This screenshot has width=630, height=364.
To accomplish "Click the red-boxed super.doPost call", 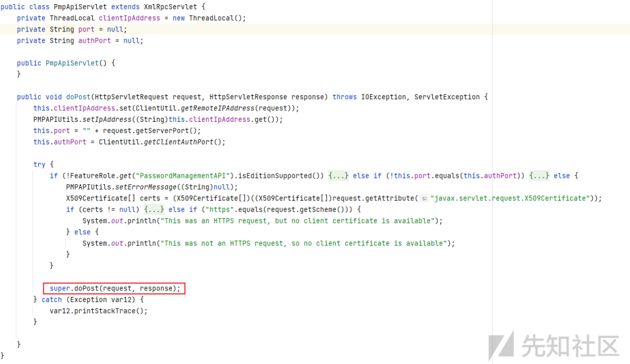I will [114, 288].
